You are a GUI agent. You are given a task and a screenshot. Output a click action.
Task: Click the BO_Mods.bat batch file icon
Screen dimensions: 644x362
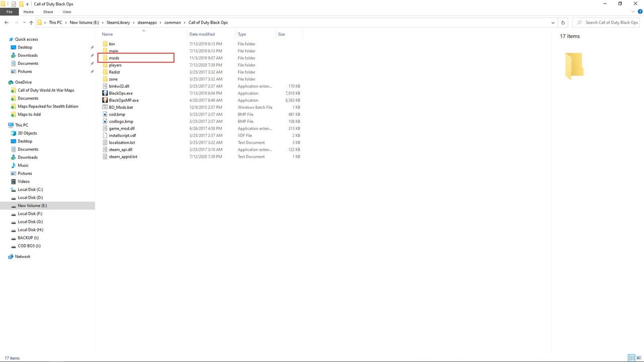[x=105, y=107]
